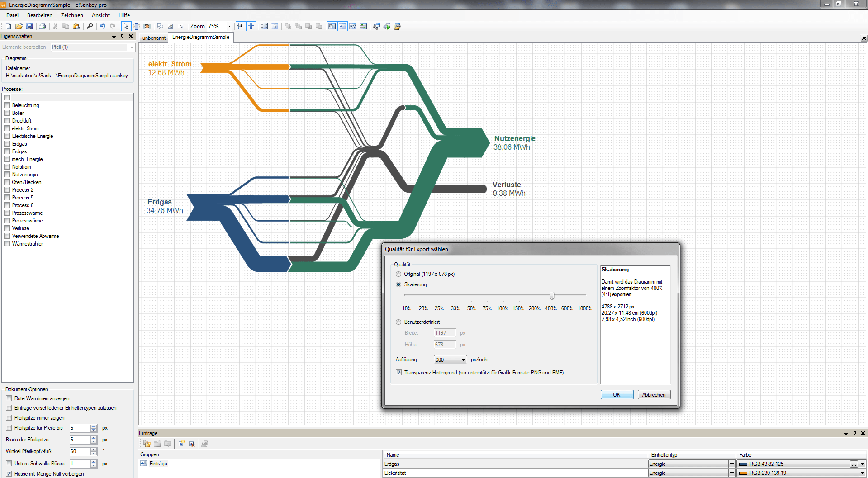Open the Ansicht menu

pyautogui.click(x=101, y=15)
